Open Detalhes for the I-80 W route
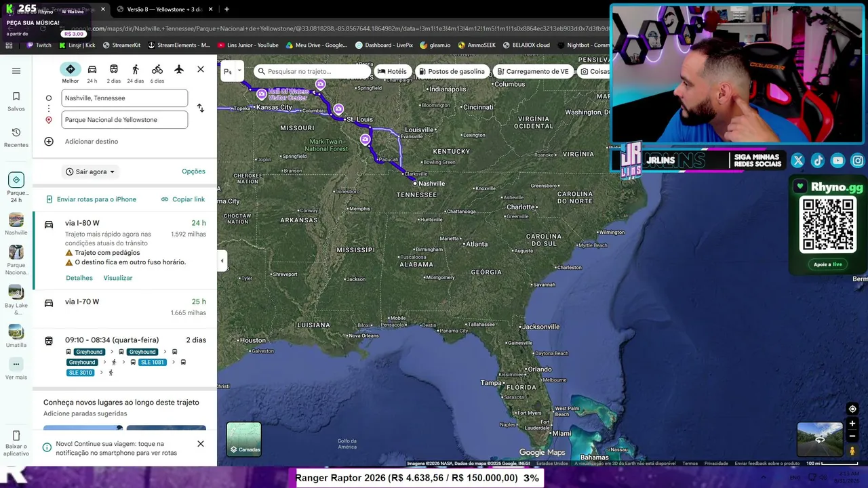 click(79, 278)
